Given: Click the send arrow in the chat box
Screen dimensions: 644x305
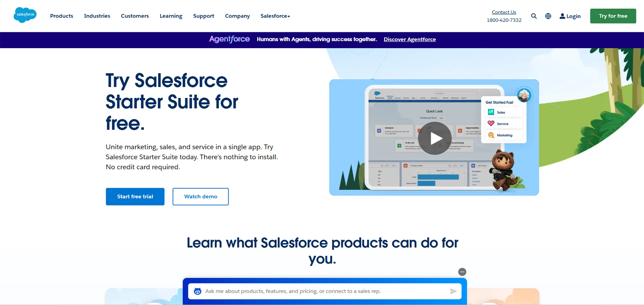Looking at the screenshot, I should [453, 291].
